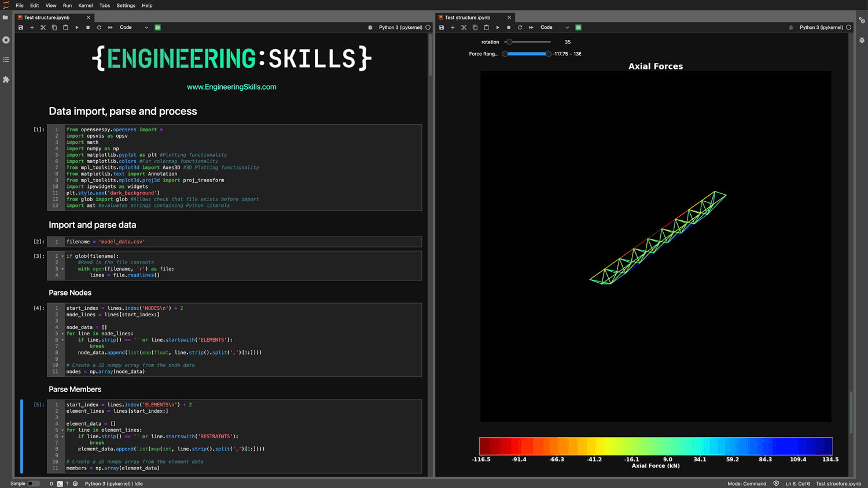Image resolution: width=868 pixels, height=488 pixels.
Task: Restart kernel and run all in left notebook
Action: point(110,27)
